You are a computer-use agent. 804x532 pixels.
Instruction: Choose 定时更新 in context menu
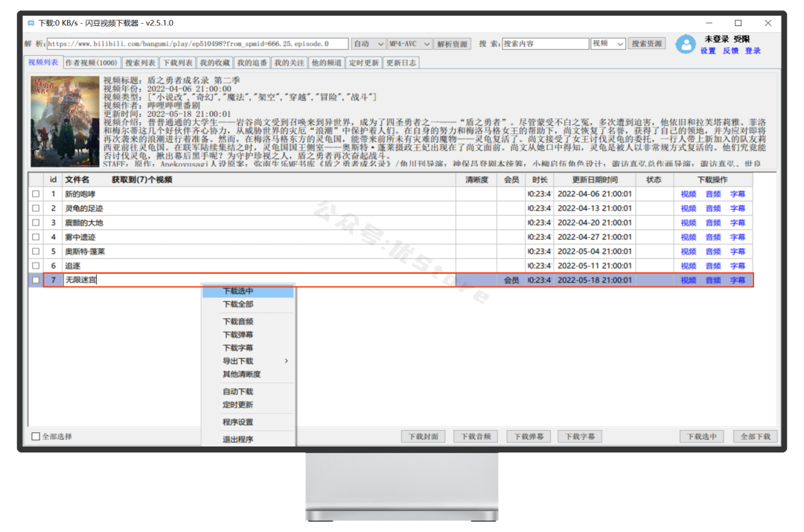click(x=248, y=405)
